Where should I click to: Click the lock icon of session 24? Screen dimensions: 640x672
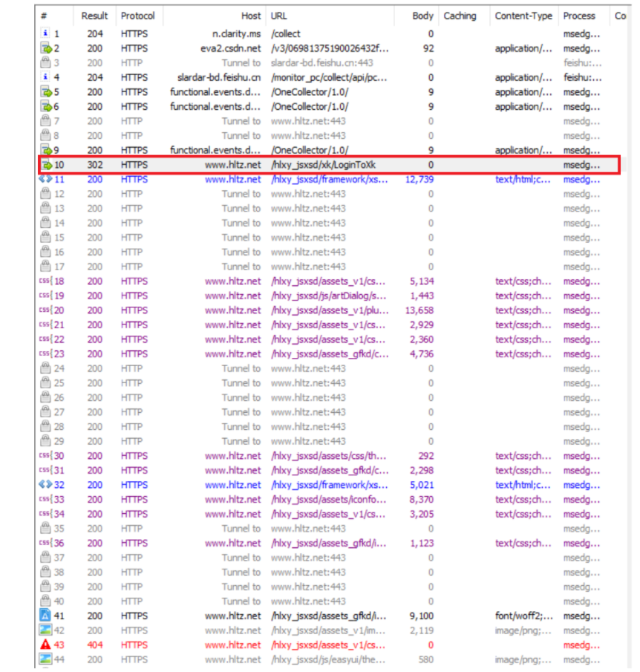[x=45, y=368]
